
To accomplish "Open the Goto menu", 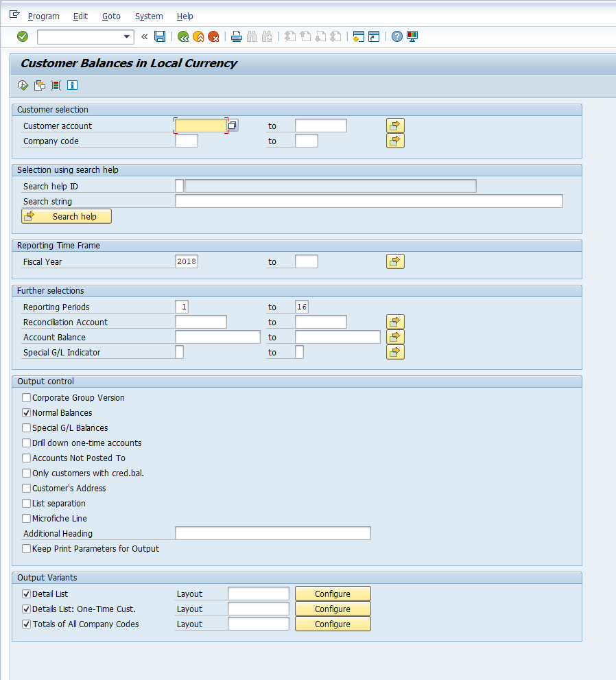I will coord(110,16).
